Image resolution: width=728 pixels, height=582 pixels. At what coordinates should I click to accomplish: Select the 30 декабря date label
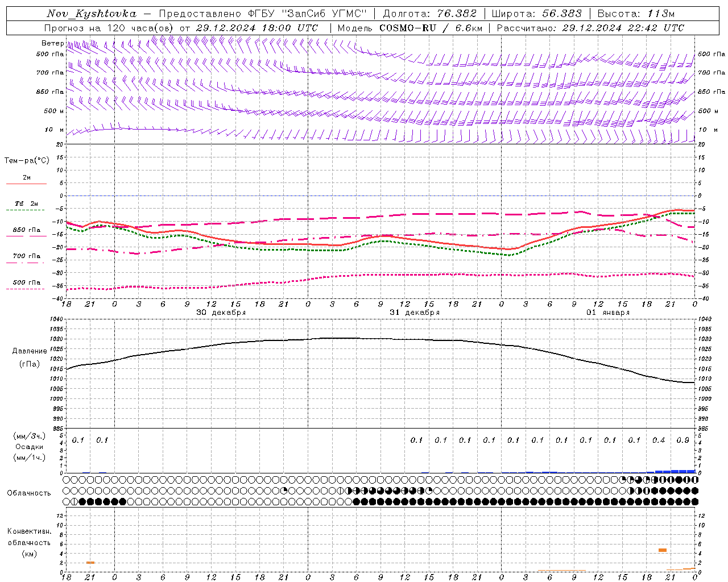point(221,313)
